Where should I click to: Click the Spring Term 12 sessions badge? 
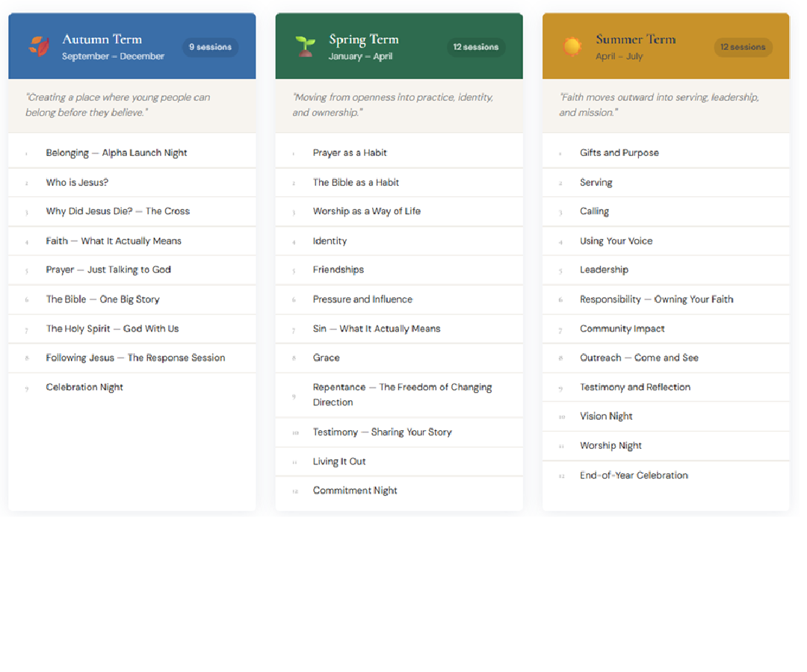[x=475, y=47]
